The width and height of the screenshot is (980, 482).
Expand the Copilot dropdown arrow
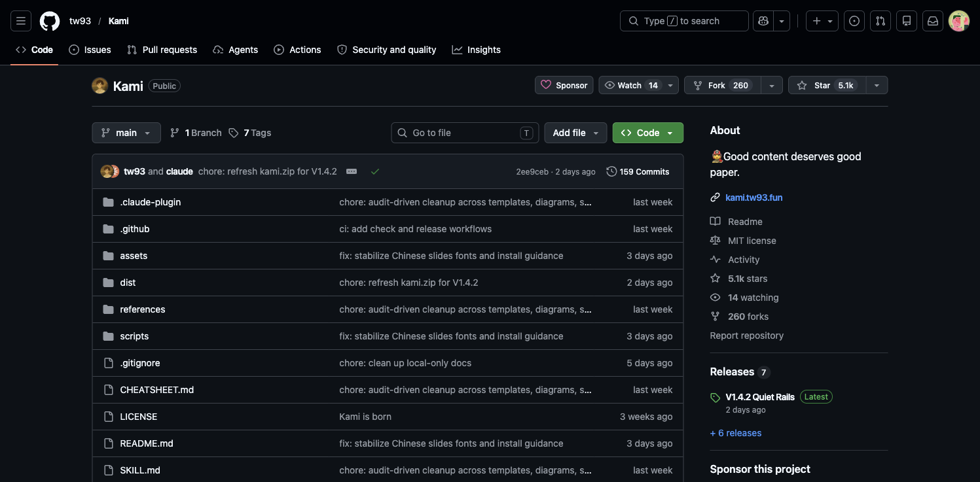coord(782,21)
